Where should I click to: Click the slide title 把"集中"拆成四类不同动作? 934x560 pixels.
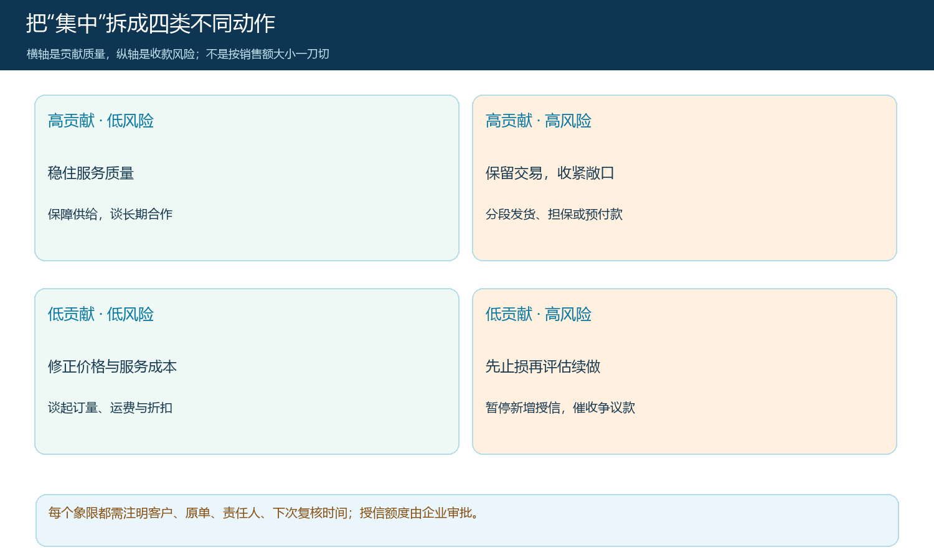[x=151, y=24]
